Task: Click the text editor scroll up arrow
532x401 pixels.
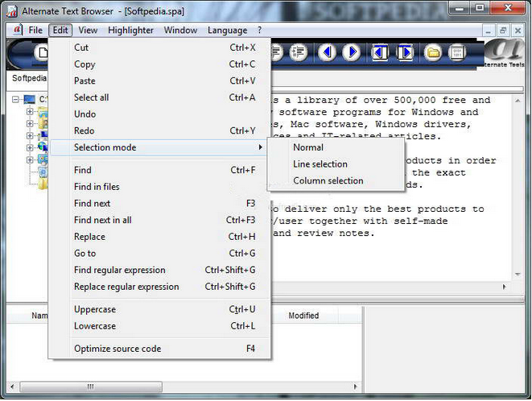Action: tap(518, 101)
